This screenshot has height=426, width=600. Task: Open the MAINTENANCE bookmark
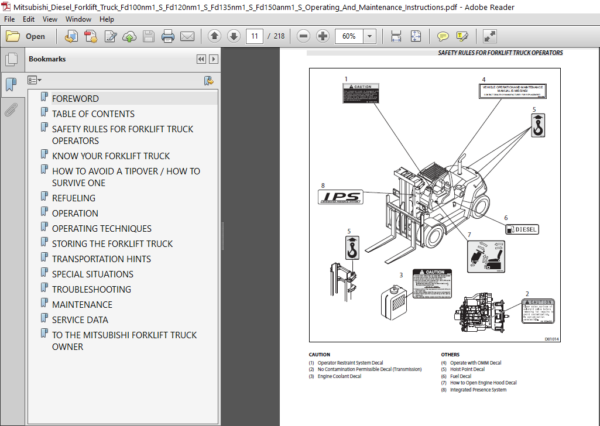click(x=82, y=305)
